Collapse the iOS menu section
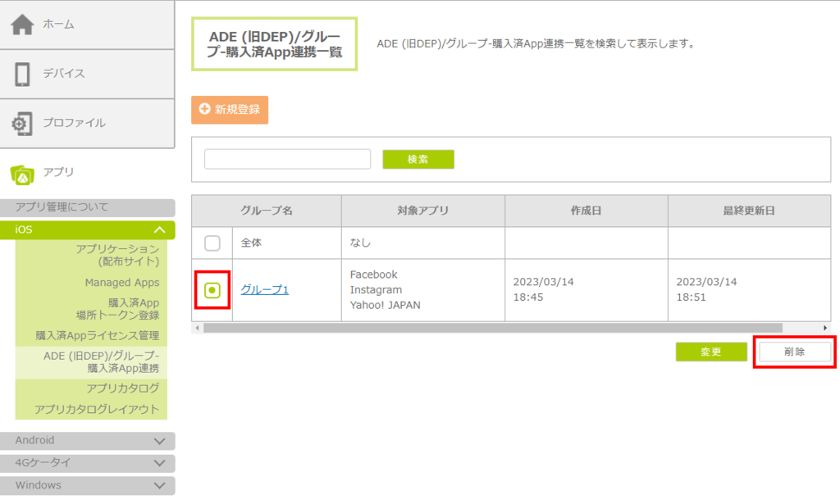 point(159,229)
